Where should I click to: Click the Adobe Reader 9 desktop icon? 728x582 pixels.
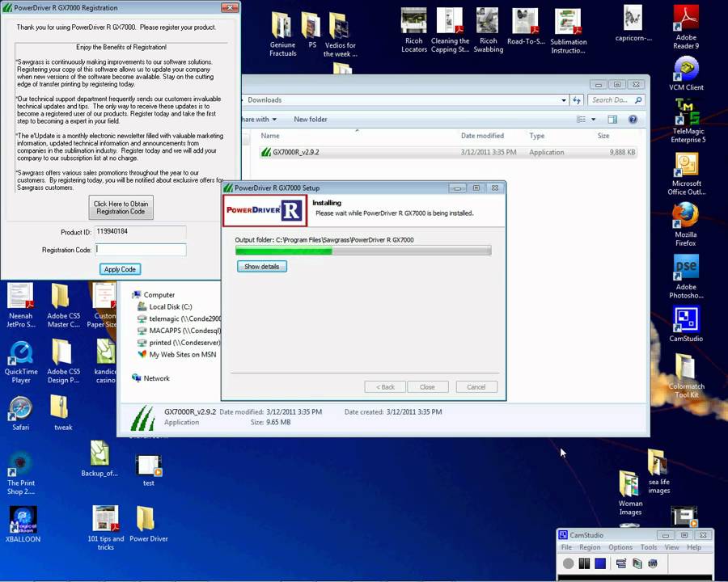click(686, 27)
